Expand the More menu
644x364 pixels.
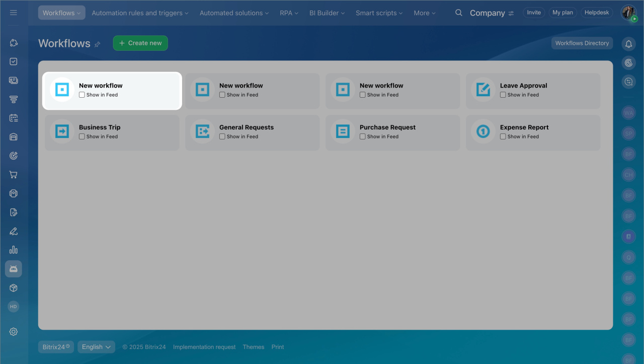coord(425,13)
